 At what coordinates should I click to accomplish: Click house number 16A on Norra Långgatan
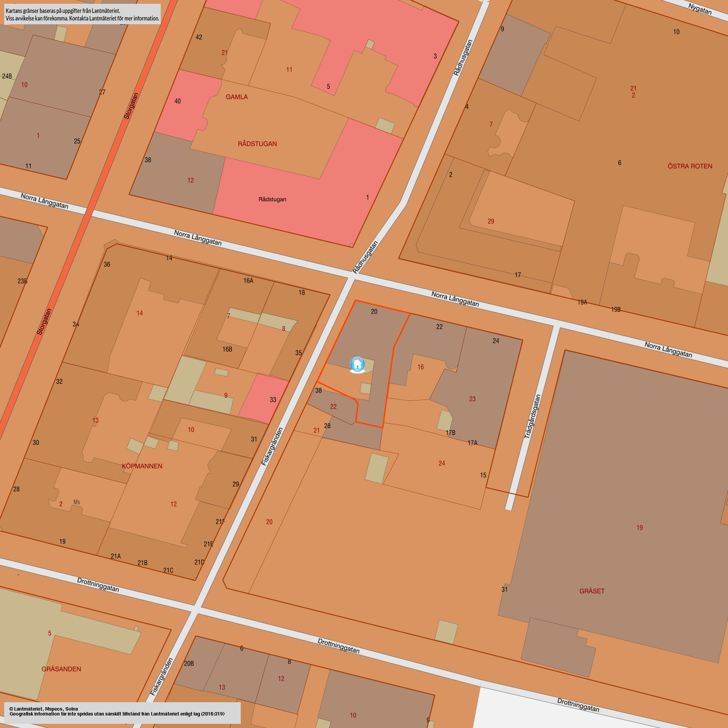(248, 281)
